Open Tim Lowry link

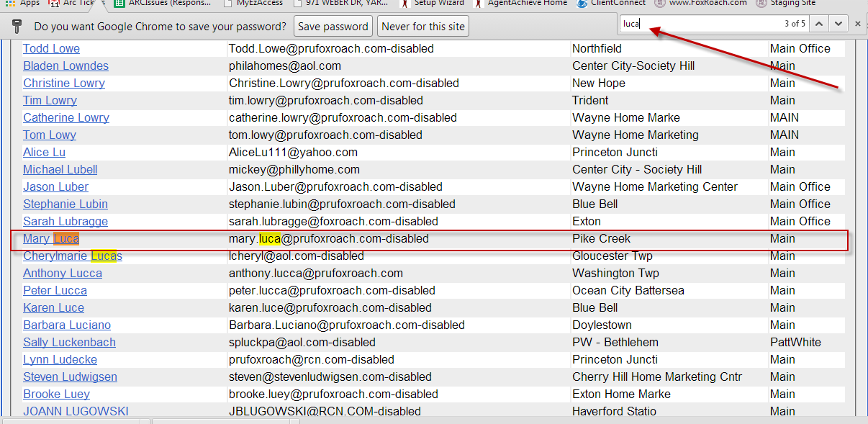coord(50,100)
